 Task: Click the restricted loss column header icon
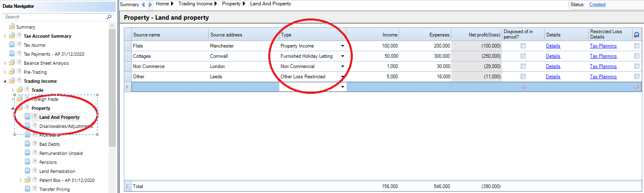coord(637,35)
